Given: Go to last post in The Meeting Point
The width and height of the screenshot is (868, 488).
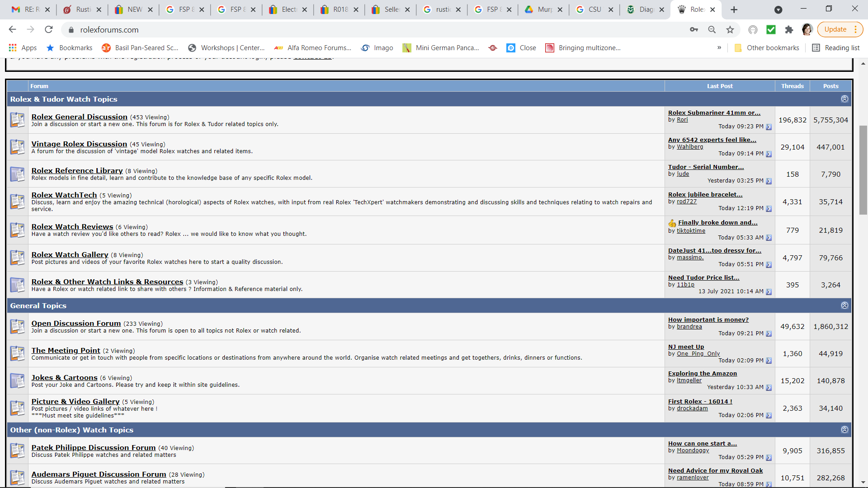Looking at the screenshot, I should point(769,361).
